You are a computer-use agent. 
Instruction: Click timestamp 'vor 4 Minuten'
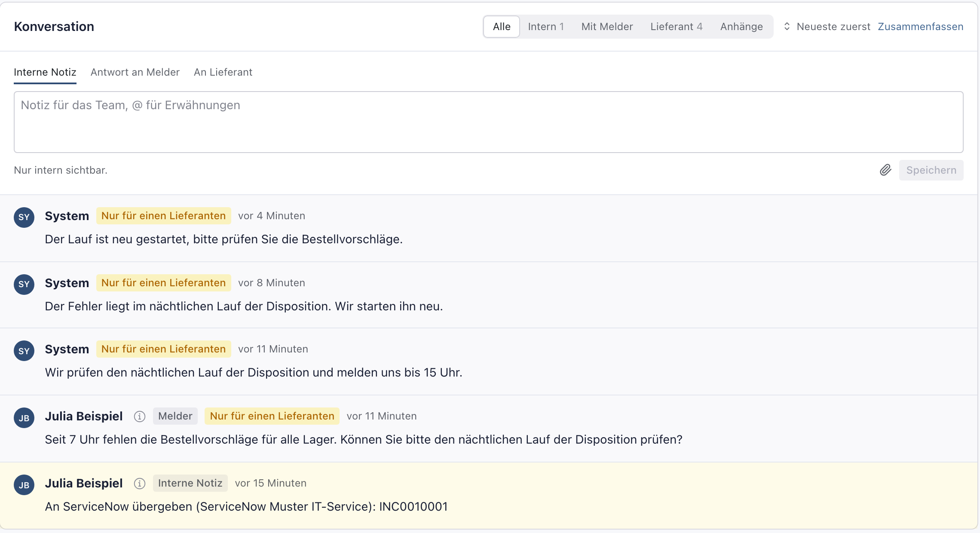pyautogui.click(x=272, y=216)
